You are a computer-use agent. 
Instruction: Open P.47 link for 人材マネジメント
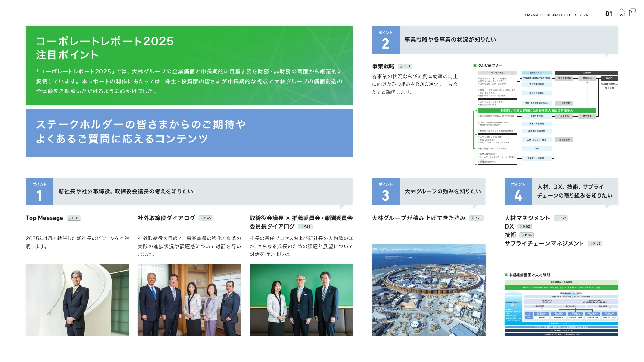point(562,218)
